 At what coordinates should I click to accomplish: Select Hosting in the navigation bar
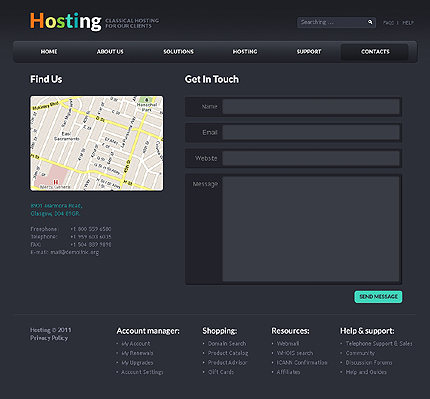[x=245, y=52]
